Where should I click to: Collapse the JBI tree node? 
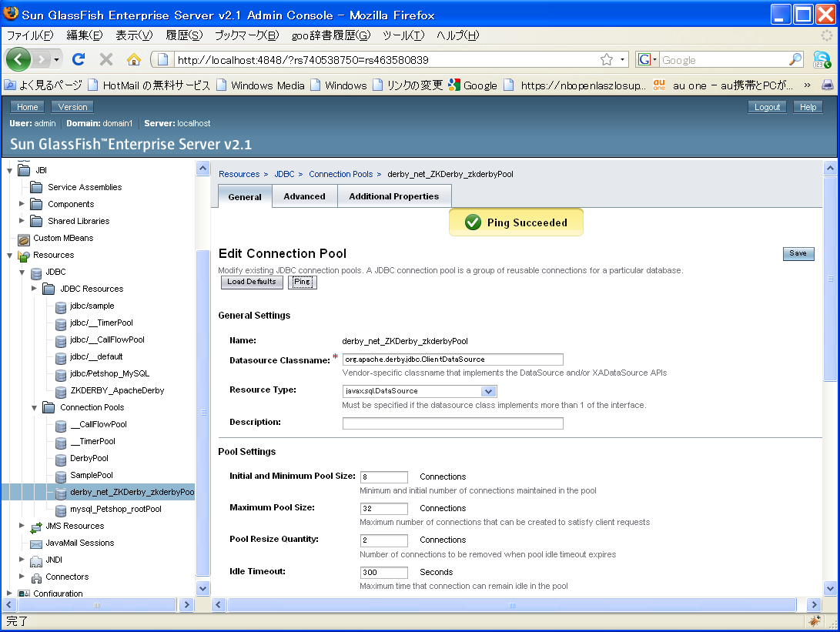point(10,170)
